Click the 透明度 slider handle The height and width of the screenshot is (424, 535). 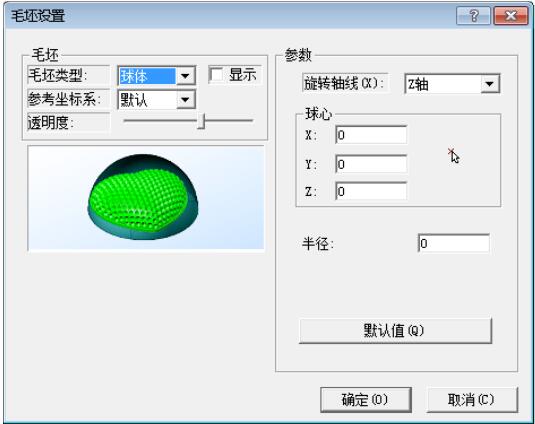pyautogui.click(x=201, y=121)
